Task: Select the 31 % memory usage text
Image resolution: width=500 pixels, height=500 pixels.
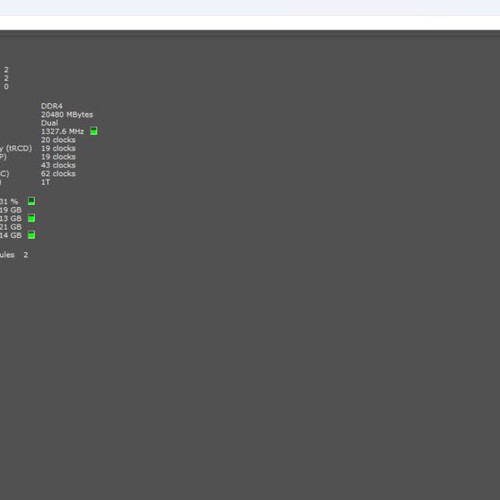Action: tap(9, 201)
